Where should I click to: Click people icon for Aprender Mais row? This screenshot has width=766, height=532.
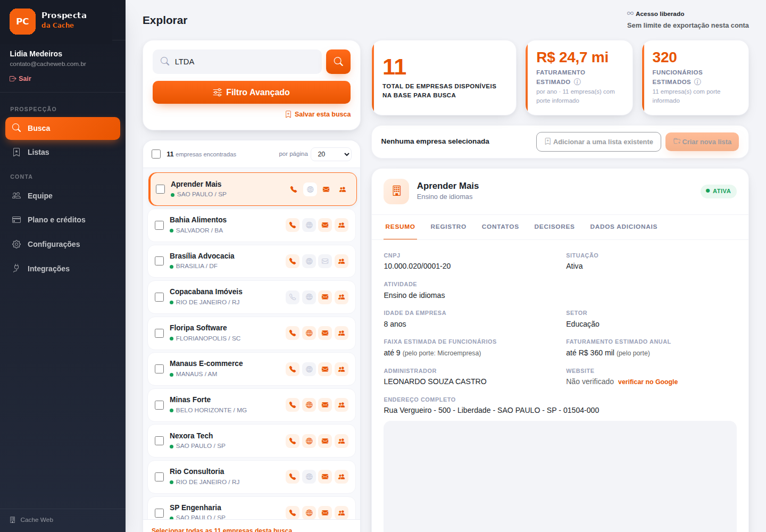point(343,189)
